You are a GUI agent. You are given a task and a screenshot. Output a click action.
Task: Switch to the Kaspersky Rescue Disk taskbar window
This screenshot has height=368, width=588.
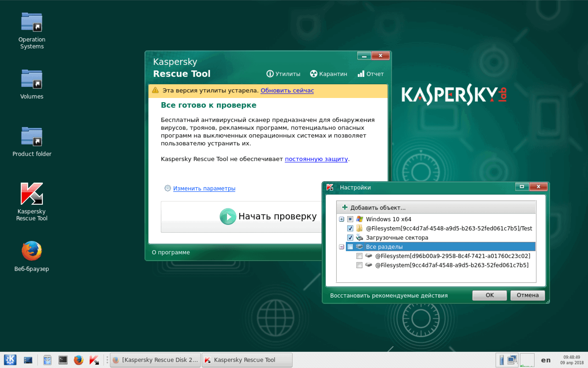tap(155, 360)
